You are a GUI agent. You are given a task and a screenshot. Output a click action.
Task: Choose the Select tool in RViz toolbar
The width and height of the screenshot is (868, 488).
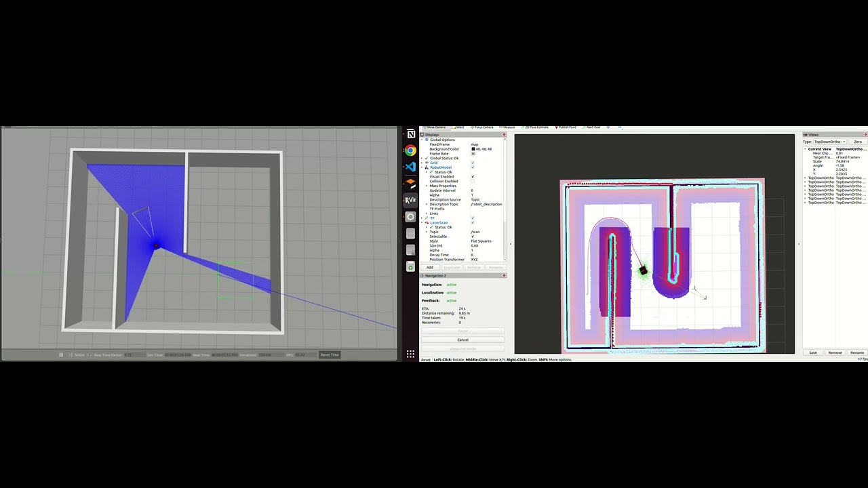click(459, 127)
